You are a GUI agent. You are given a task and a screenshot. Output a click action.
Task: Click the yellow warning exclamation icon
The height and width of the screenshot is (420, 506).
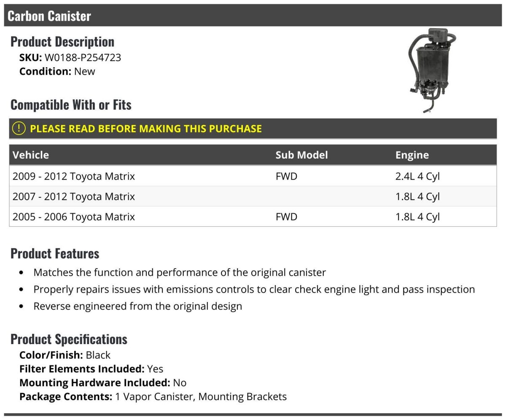pos(19,128)
